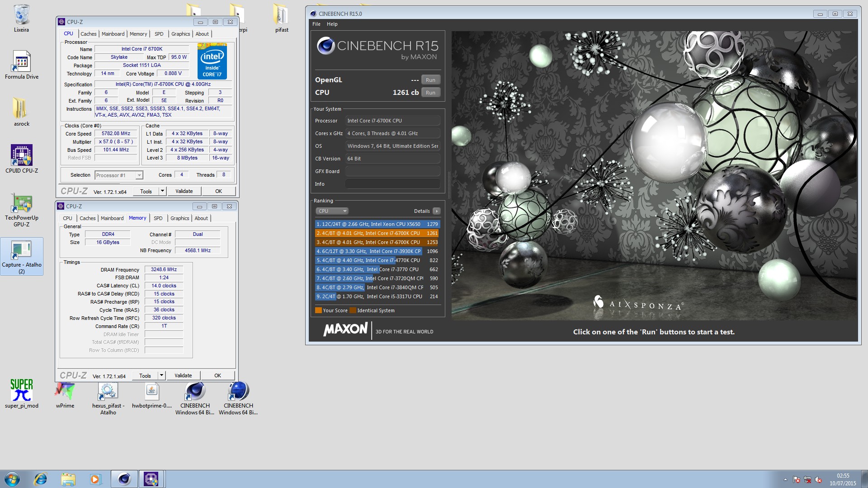Switch to About tab in top CPU-Z window
This screenshot has height=488, width=868.
(202, 34)
